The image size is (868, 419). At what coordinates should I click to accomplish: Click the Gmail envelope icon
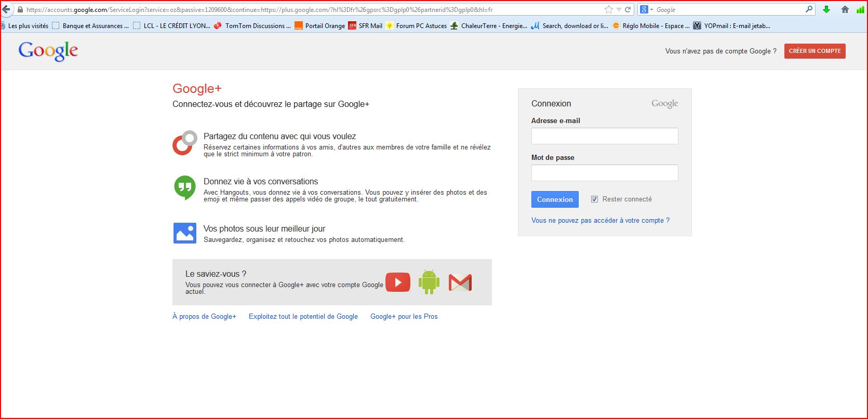(460, 282)
